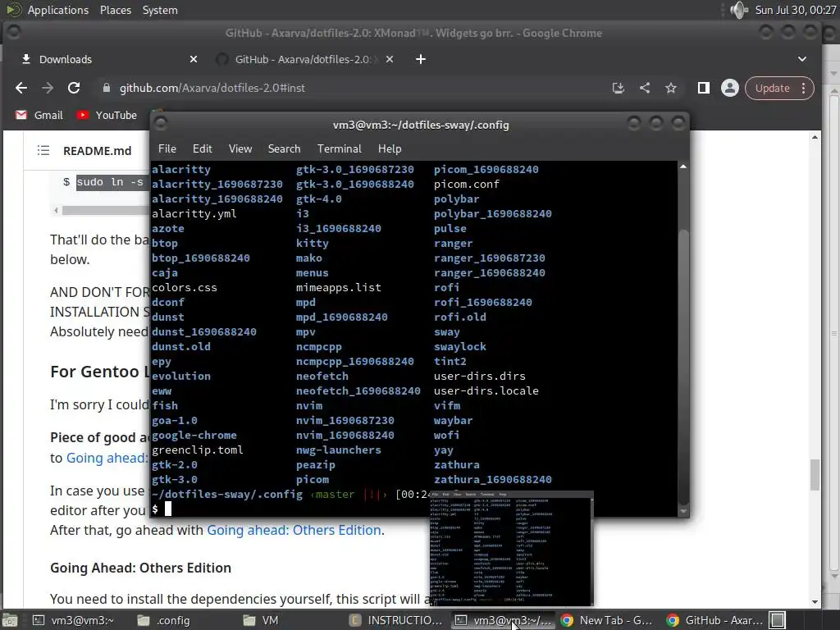Screen dimensions: 840x630
Task: Click the address bar URL
Action: point(212,88)
